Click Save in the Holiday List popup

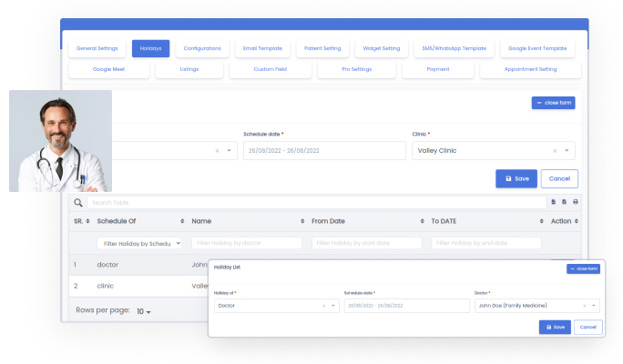(555, 327)
